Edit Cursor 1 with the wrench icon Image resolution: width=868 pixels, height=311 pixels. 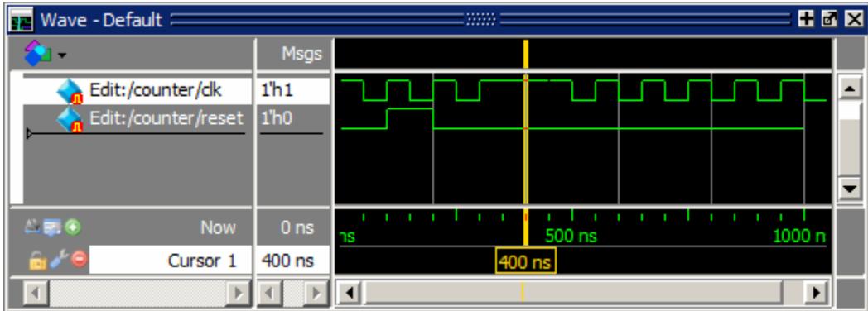pos(58,259)
